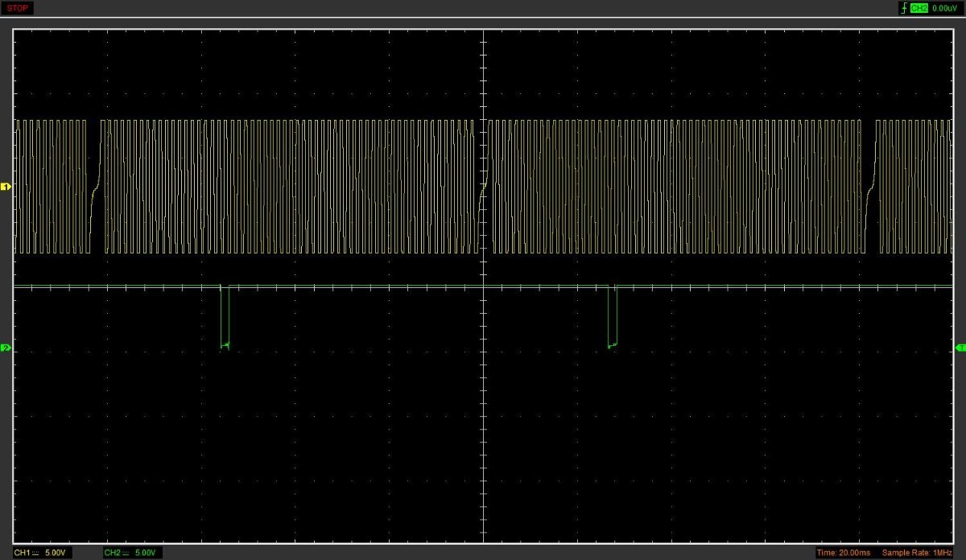Image resolution: width=966 pixels, height=560 pixels.
Task: Click the CH2 DC coupling symbol
Action: coord(127,553)
